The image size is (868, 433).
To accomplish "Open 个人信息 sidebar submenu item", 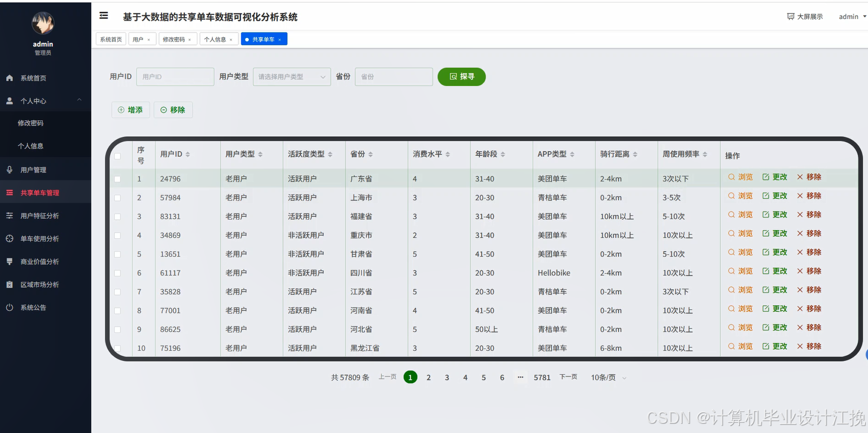I will point(45,146).
